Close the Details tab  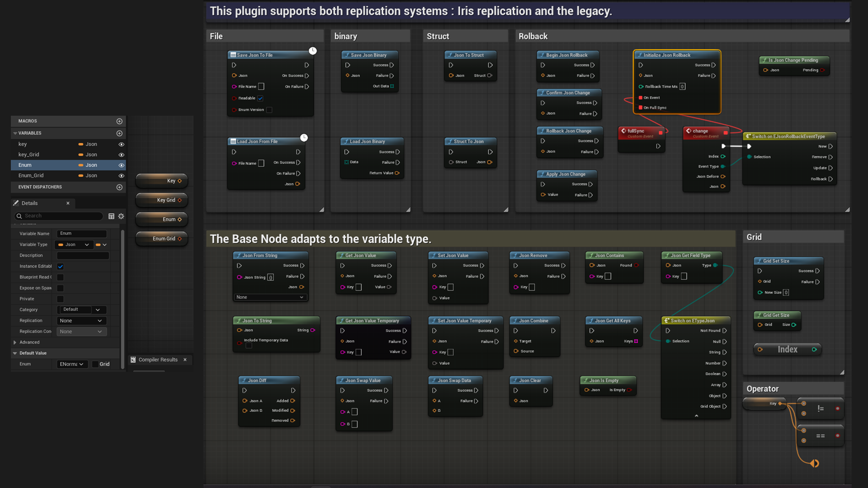[68, 203]
